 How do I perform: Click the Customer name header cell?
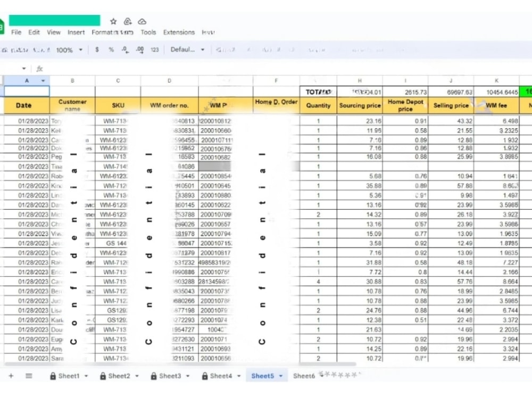(x=72, y=105)
